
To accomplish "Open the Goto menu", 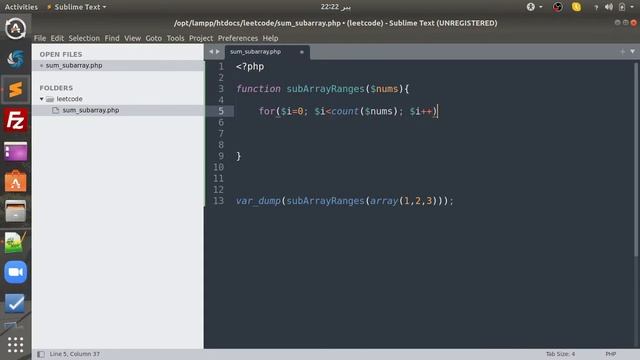I will (153, 38).
